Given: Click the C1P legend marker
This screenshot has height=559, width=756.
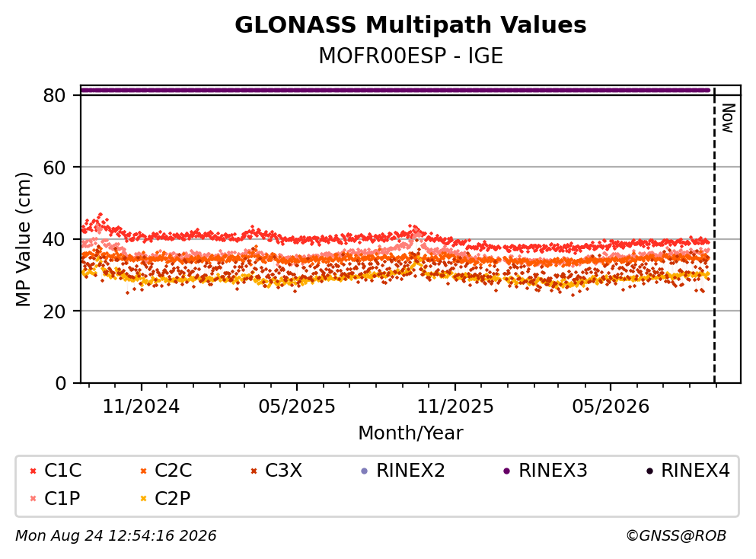Looking at the screenshot, I should 33,498.
